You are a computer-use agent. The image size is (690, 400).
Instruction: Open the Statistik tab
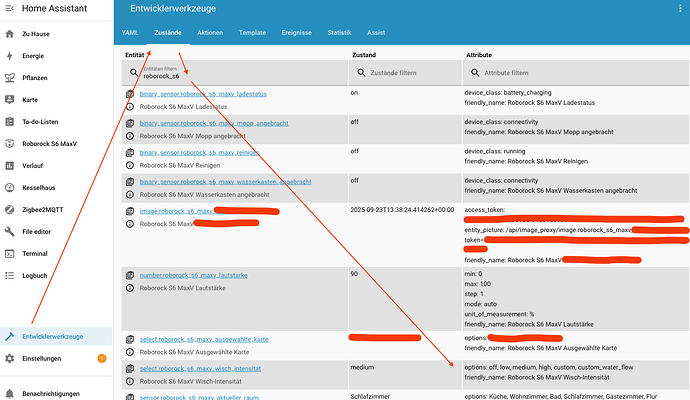click(x=346, y=32)
